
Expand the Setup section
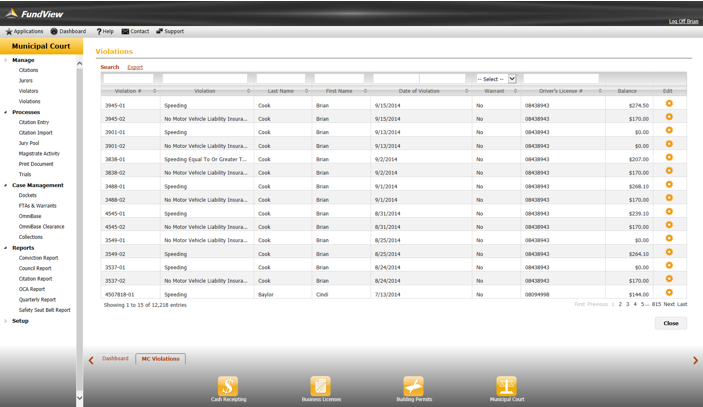click(x=5, y=321)
